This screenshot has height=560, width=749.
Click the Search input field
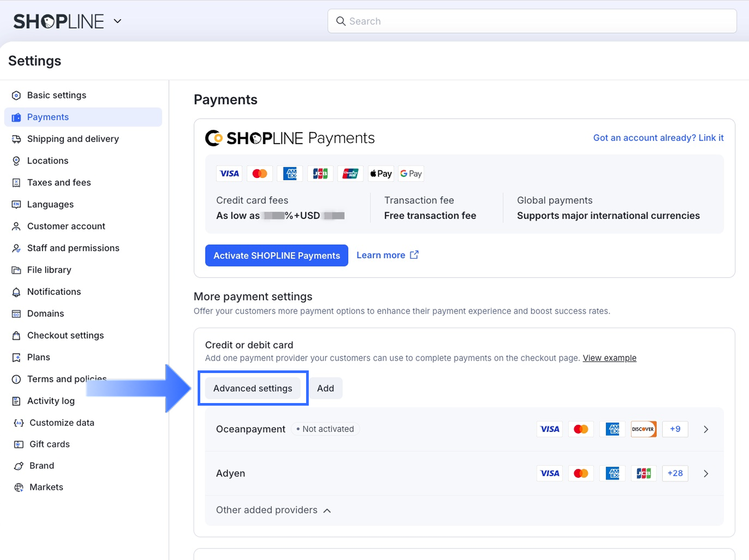point(532,21)
